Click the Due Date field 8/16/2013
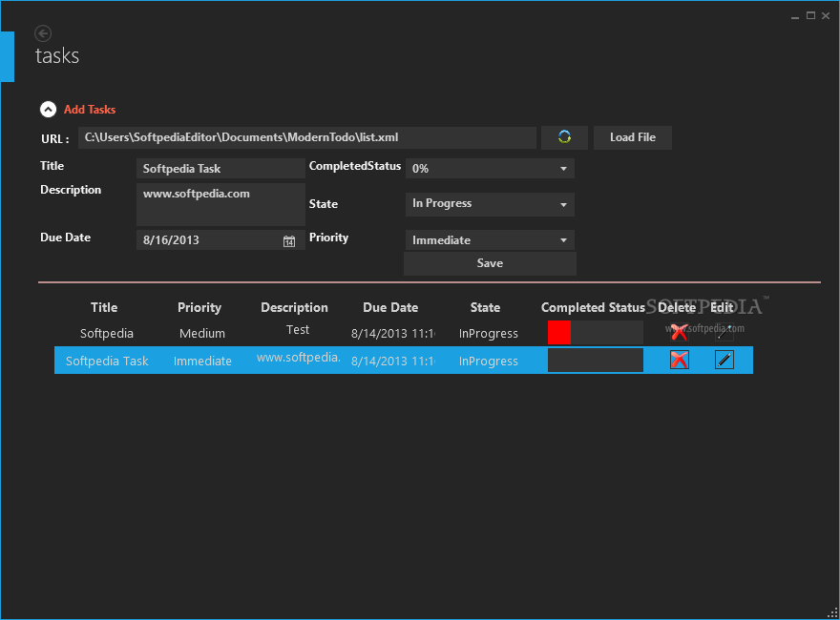This screenshot has height=620, width=840. pos(220,239)
